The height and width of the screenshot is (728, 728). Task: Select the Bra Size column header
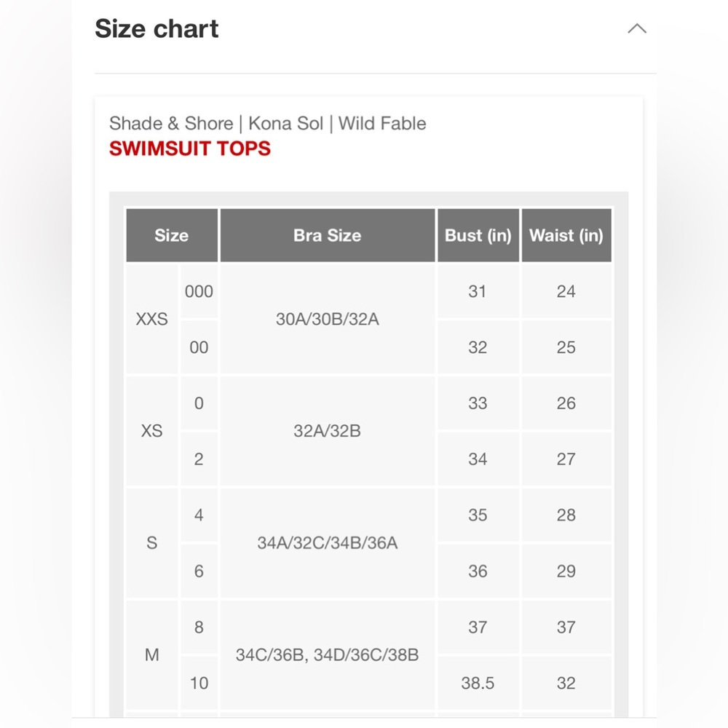tap(328, 235)
